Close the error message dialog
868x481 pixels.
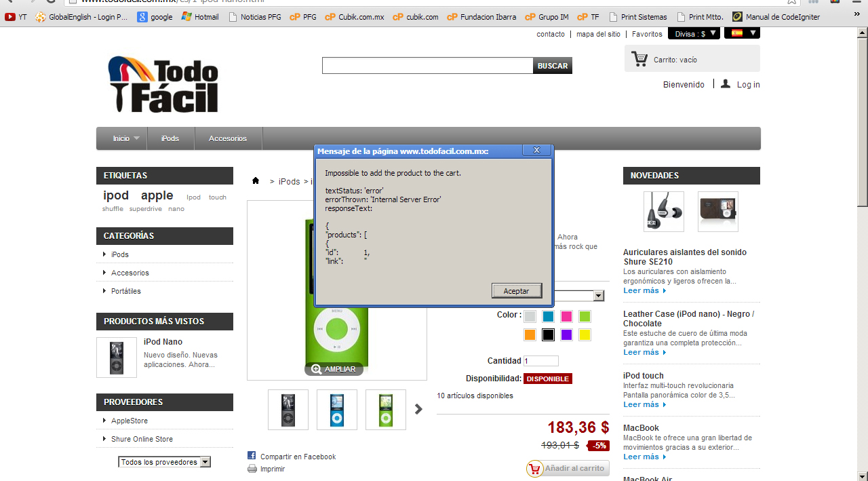click(x=536, y=150)
